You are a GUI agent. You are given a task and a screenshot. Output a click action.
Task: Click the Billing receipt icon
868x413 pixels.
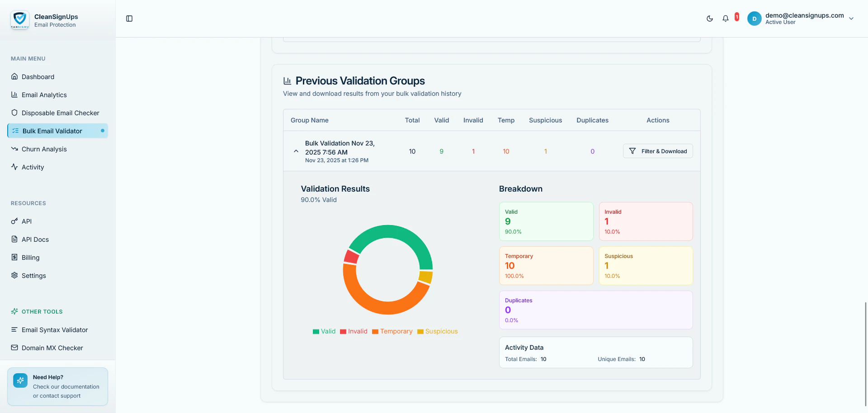point(14,257)
